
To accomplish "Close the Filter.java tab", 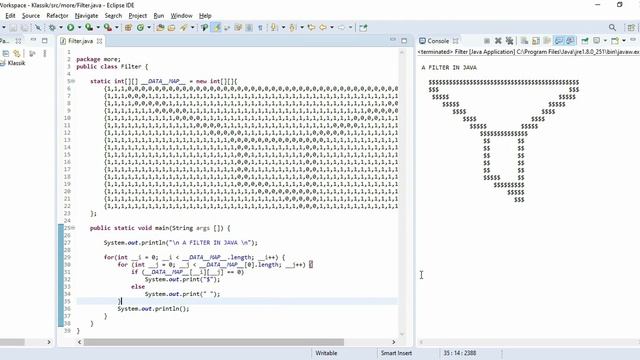I will [x=99, y=41].
